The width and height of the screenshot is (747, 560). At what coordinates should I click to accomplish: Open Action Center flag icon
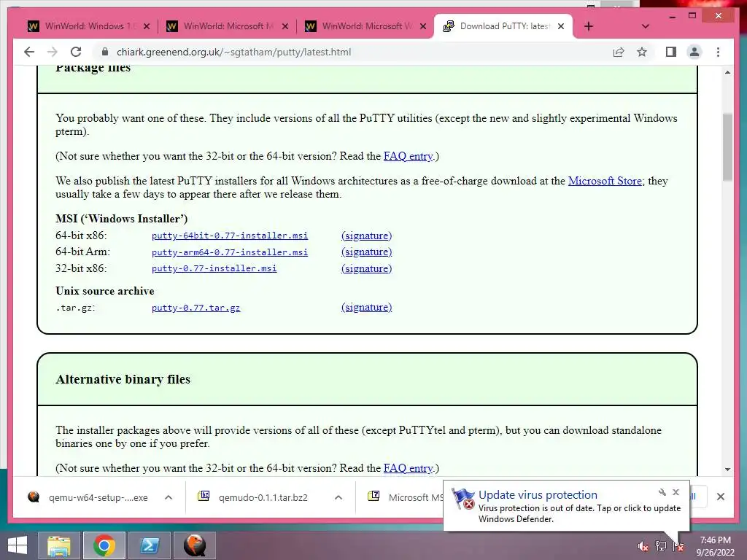point(678,546)
